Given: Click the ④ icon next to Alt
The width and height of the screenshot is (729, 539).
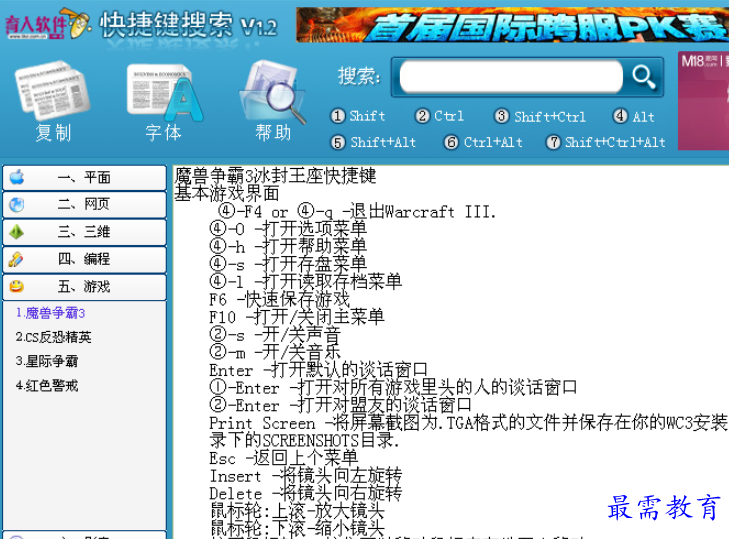Looking at the screenshot, I should (x=621, y=116).
